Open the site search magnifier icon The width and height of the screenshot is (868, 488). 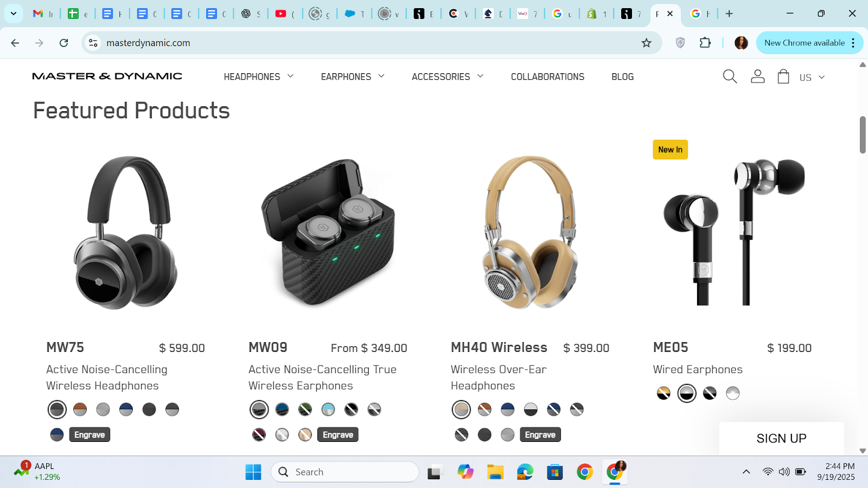[x=730, y=76]
